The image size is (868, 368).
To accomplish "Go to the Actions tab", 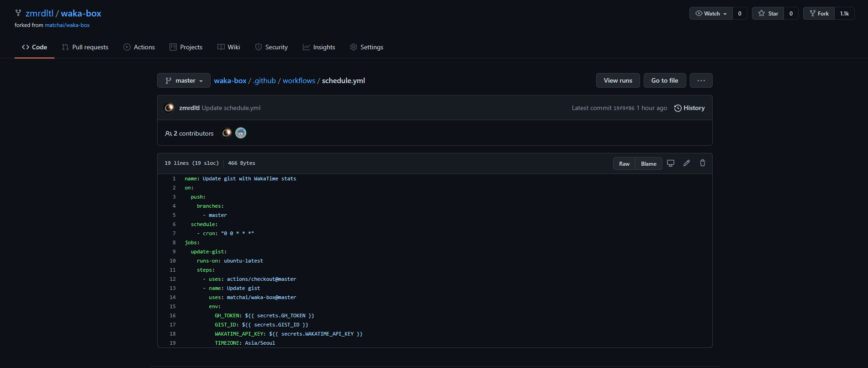I will click(139, 47).
